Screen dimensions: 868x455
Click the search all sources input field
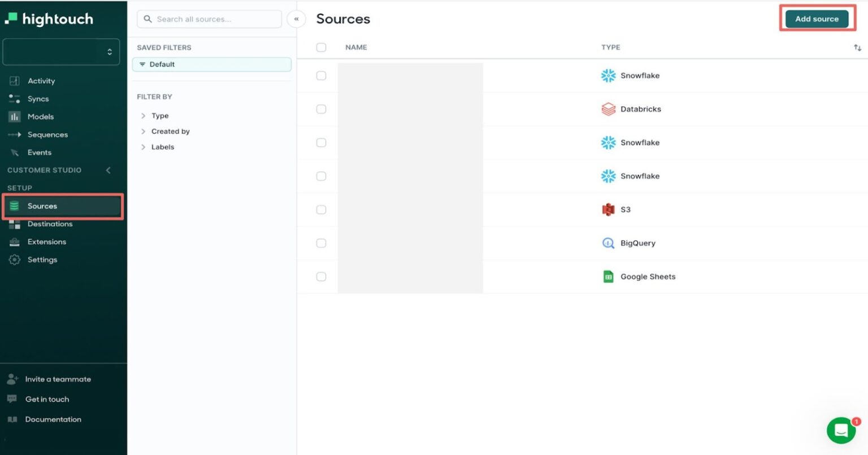click(x=209, y=19)
